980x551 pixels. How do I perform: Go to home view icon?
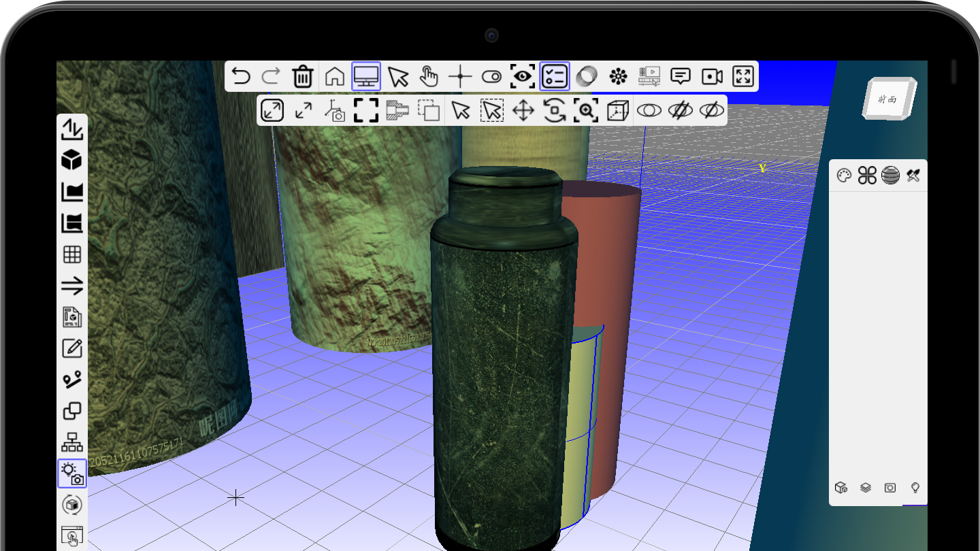click(334, 76)
